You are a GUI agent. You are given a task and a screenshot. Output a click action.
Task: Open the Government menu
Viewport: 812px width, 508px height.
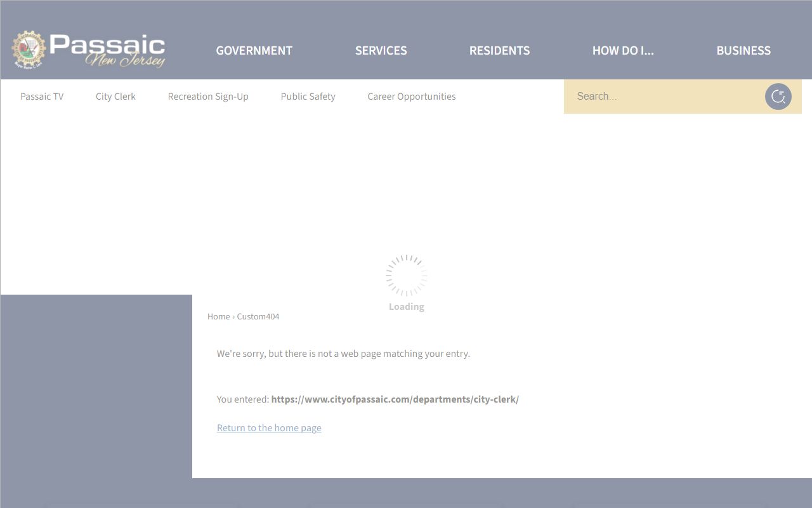[x=254, y=50]
